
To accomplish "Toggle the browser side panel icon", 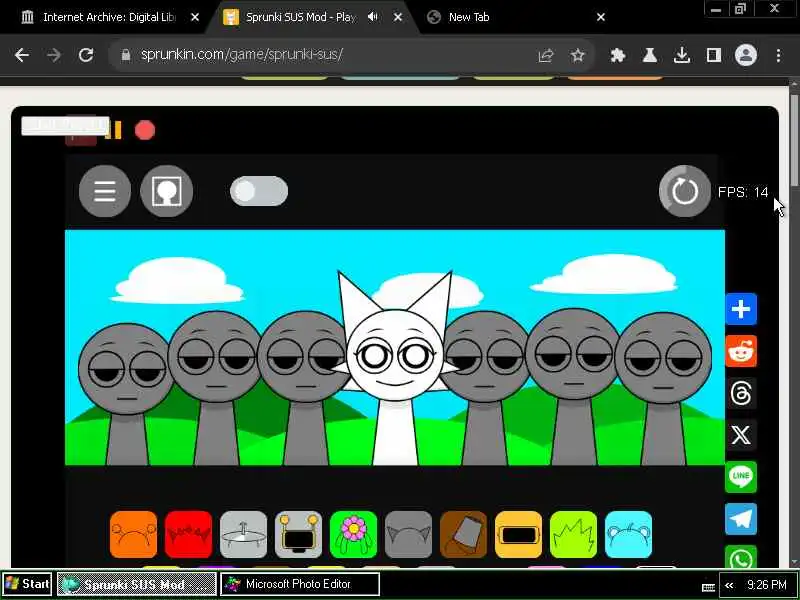I will (714, 55).
